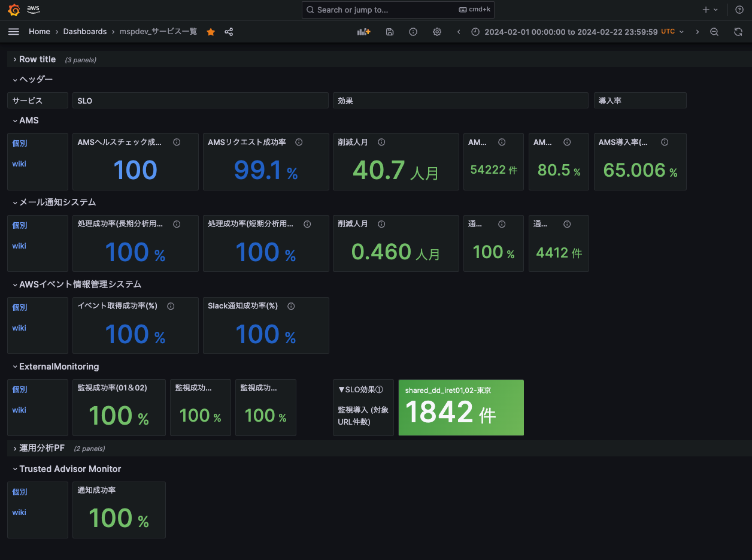Unstar the dashboard with star icon

(x=211, y=32)
